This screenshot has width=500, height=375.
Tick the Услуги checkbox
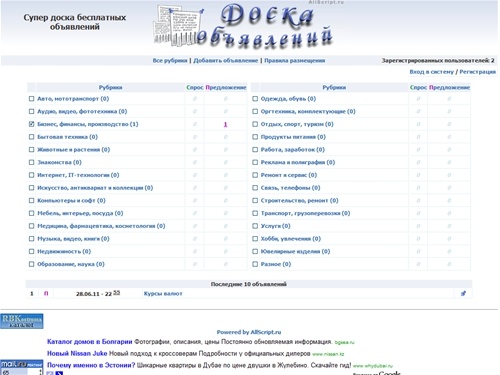click(x=255, y=226)
